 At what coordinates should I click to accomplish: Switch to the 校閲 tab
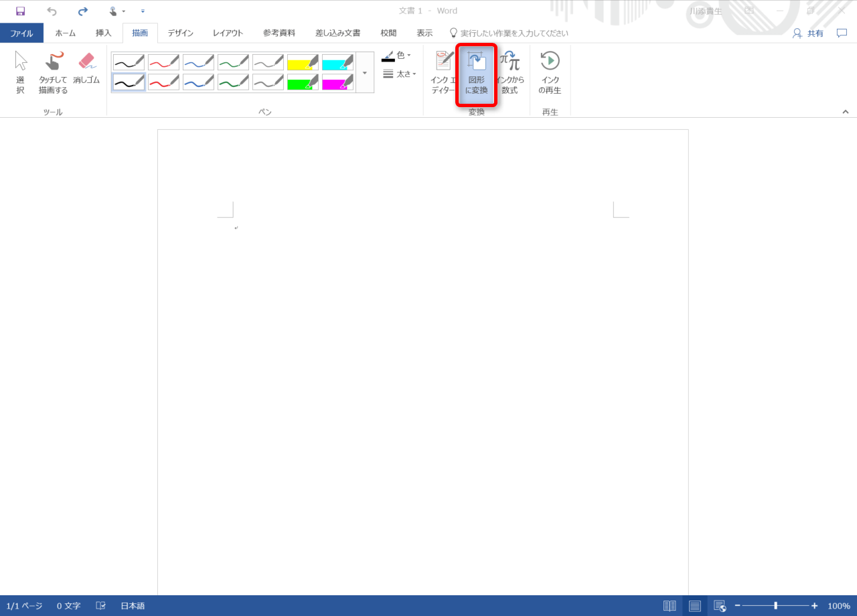click(388, 33)
